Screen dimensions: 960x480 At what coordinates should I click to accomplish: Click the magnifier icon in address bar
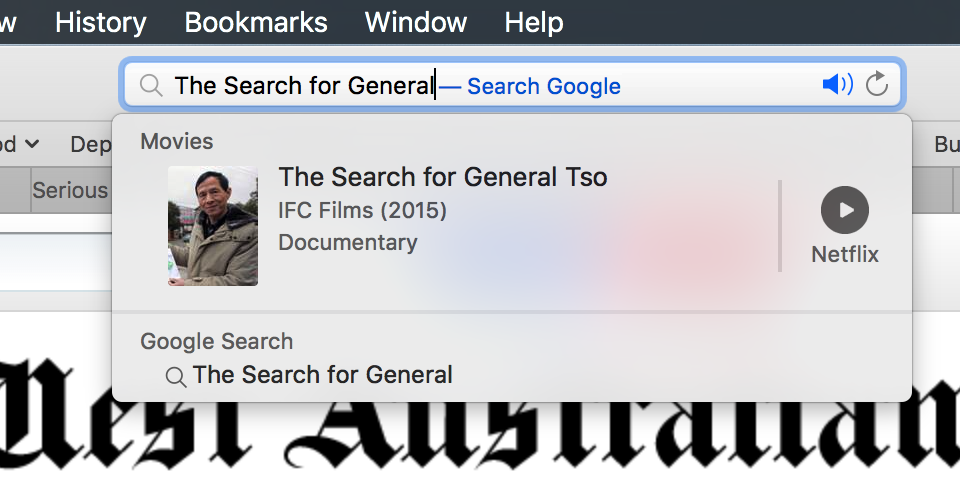[151, 85]
